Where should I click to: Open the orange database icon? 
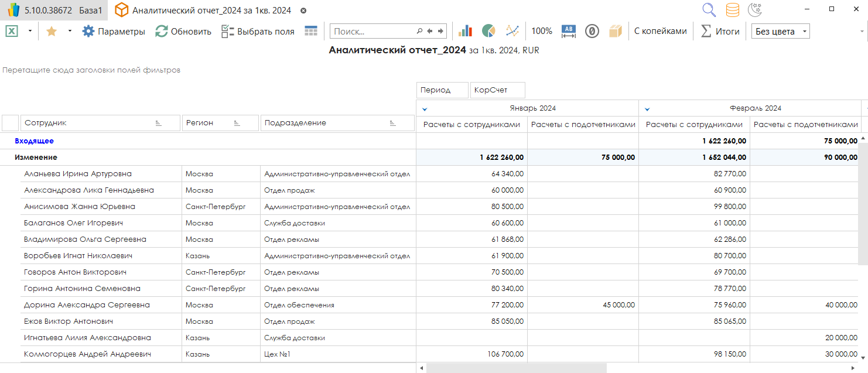point(732,10)
